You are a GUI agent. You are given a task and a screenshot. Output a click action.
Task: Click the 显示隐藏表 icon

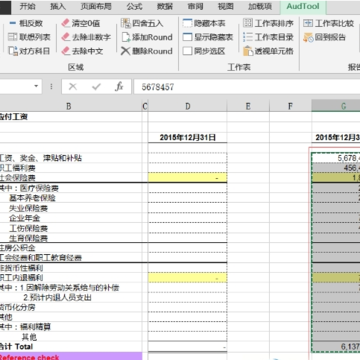[x=188, y=37]
